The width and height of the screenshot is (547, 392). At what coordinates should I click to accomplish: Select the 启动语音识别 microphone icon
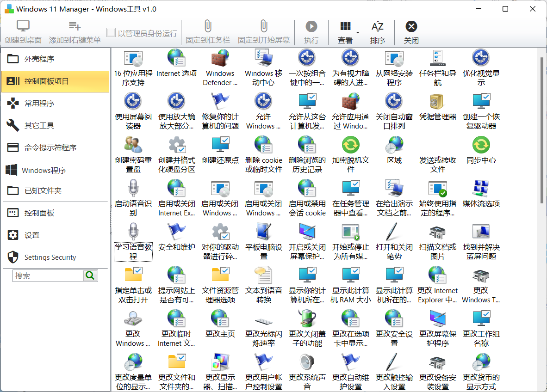coord(133,188)
